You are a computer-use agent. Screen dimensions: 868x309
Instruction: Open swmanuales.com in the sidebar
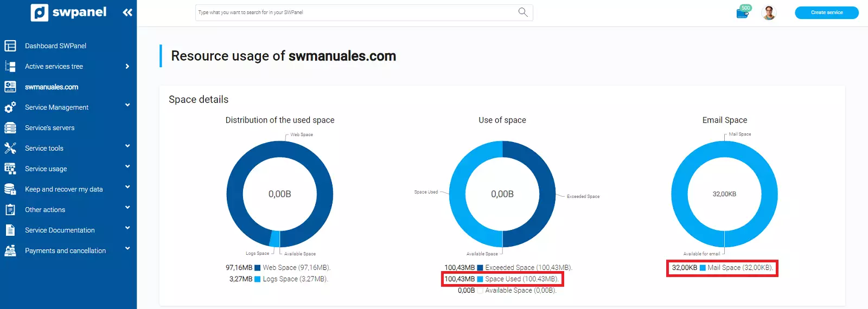(x=52, y=87)
